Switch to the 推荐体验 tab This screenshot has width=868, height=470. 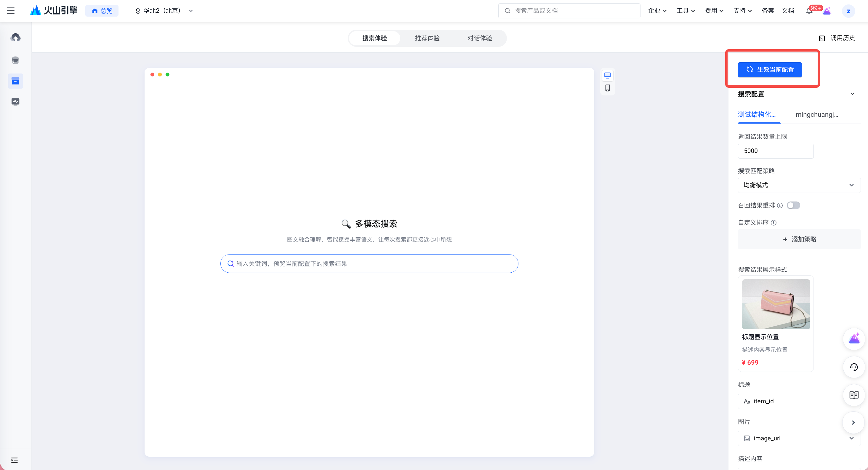427,38
